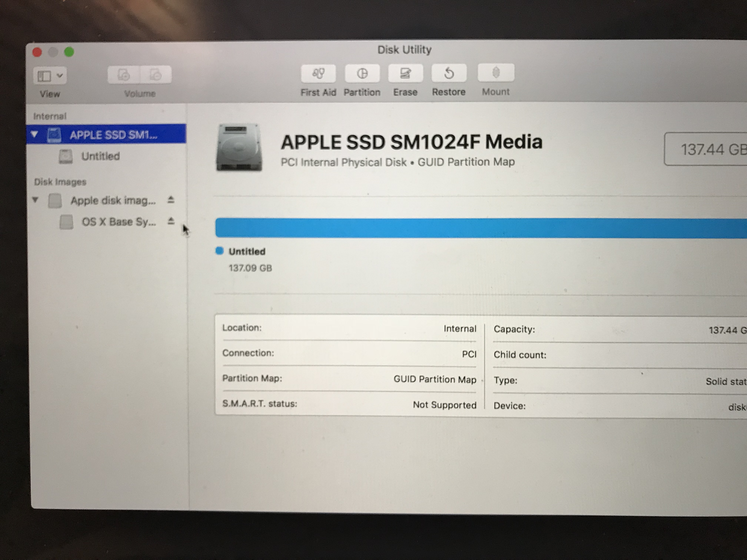
Task: Click the Mount toolbar icon
Action: [x=496, y=73]
